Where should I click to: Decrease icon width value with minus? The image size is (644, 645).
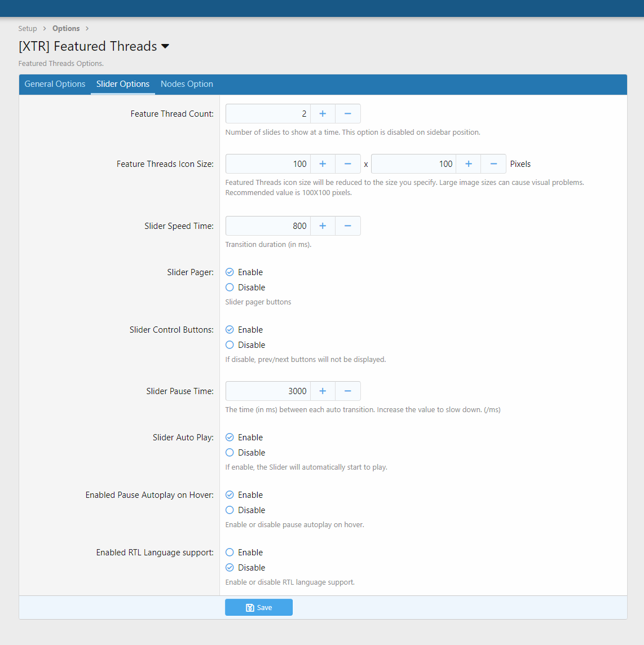tap(348, 164)
